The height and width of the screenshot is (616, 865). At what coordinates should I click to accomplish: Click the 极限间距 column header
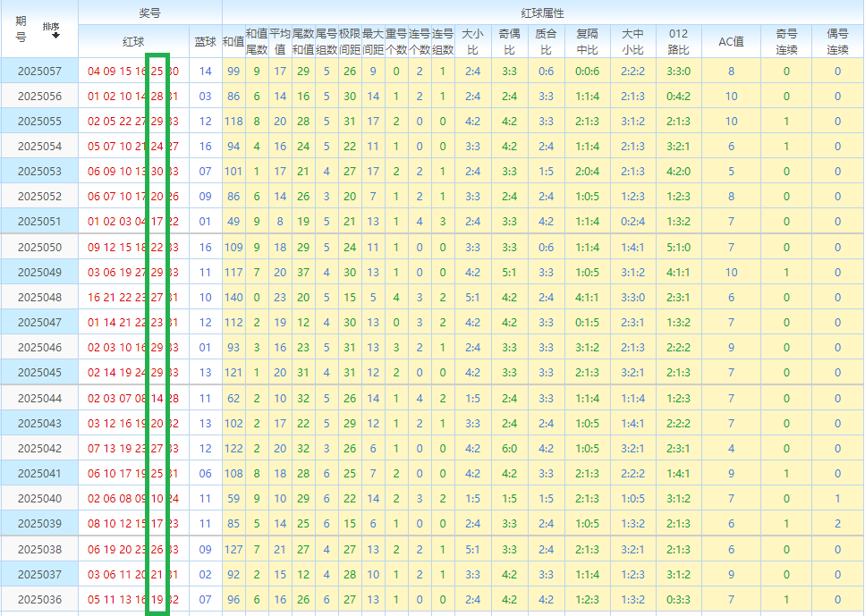(350, 41)
